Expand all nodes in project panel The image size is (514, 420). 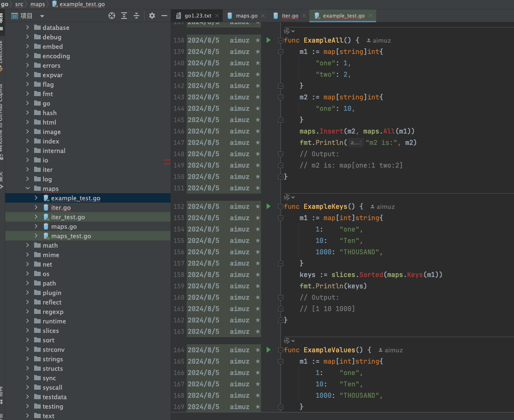point(124,16)
